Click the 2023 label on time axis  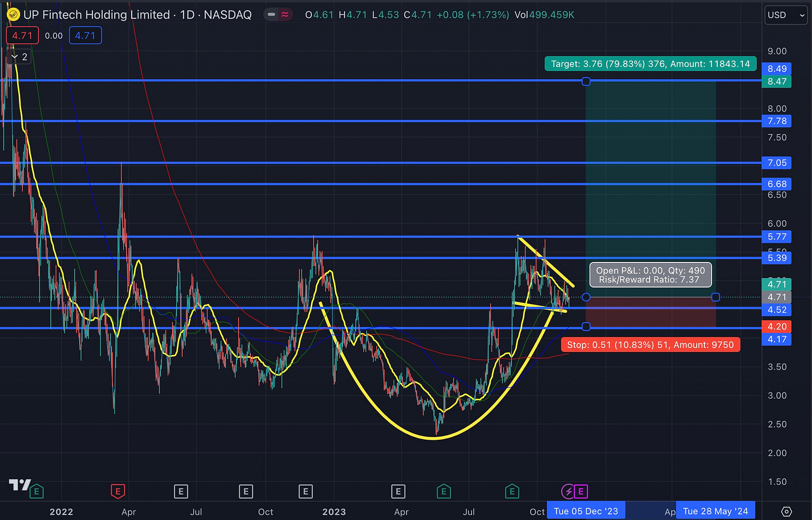(x=334, y=512)
